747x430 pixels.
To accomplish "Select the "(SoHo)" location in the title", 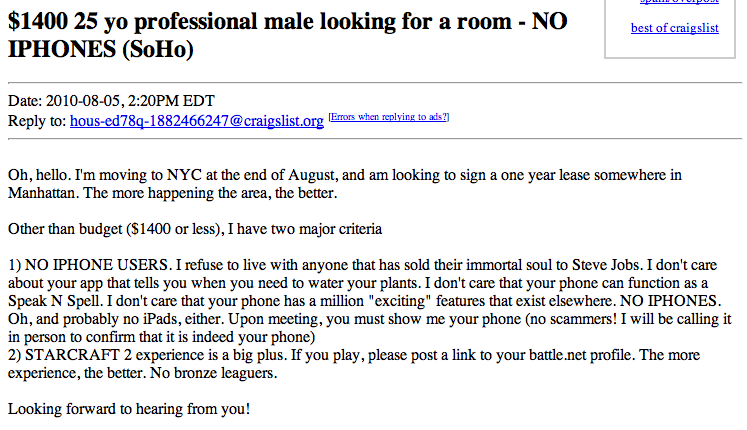I will [x=158, y=50].
